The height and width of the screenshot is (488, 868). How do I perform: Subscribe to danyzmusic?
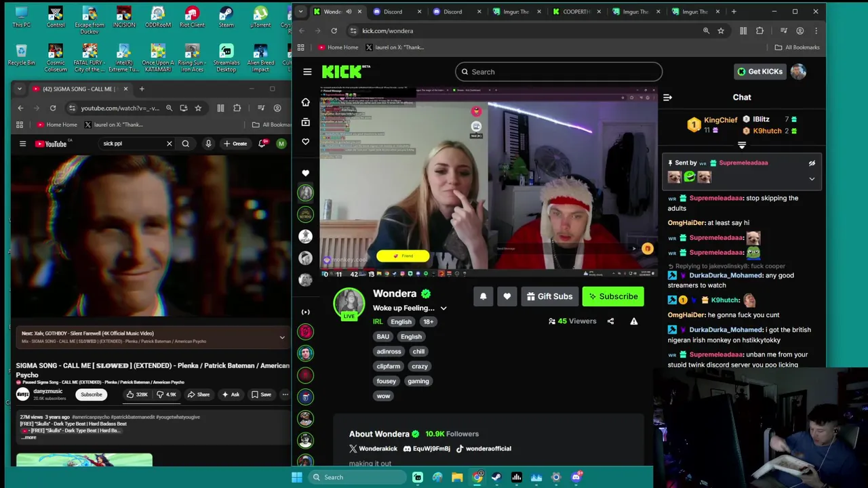(x=92, y=394)
